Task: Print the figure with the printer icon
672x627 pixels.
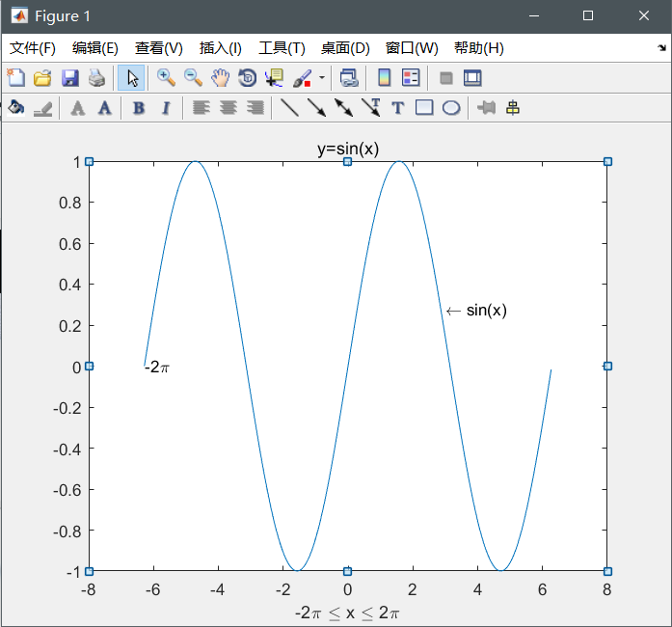Action: coord(96,78)
